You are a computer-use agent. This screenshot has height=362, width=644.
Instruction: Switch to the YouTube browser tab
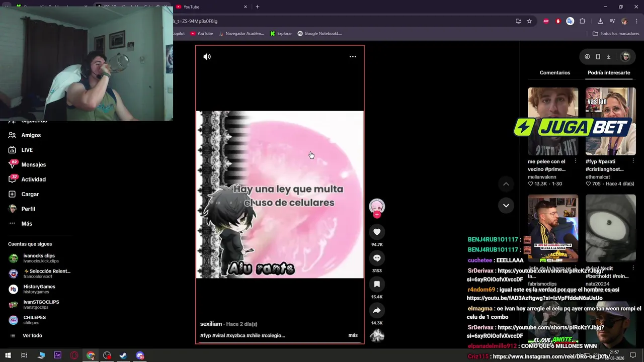[x=212, y=7]
